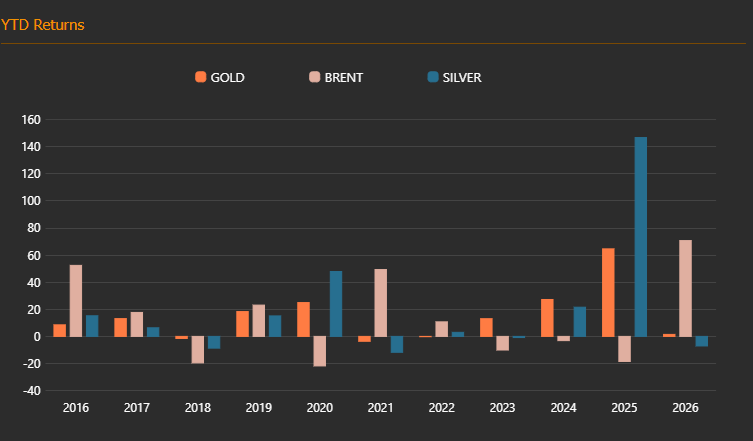Toggle the BRENT series in the legend
Viewport: 753px width, 441px height.
point(336,77)
